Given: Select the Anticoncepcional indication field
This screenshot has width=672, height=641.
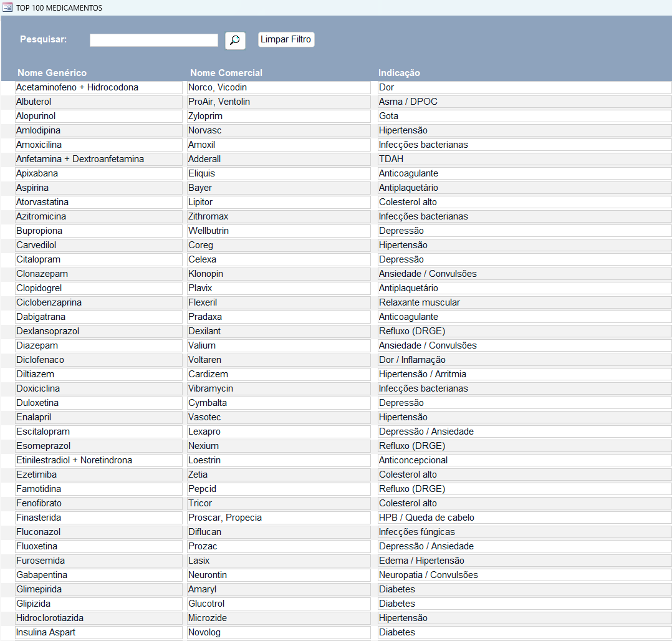Looking at the screenshot, I should (524, 460).
